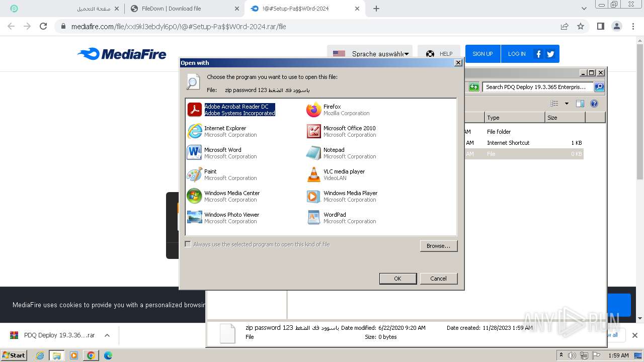The image size is (644, 362).
Task: Select the !@#Setup-Pa$$W0rd-2024 tab
Action: 305,9
